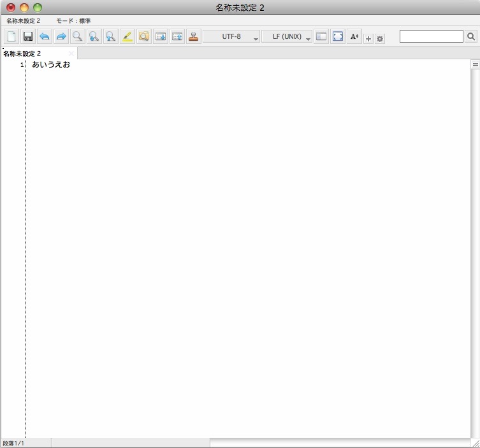Click the split view handle above the scrollbar

pyautogui.click(x=475, y=64)
